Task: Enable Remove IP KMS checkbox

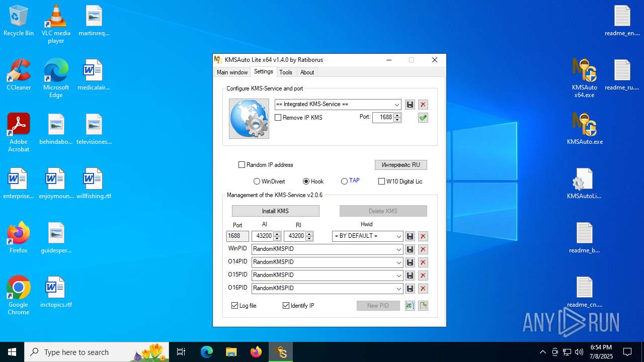Action: pos(278,118)
